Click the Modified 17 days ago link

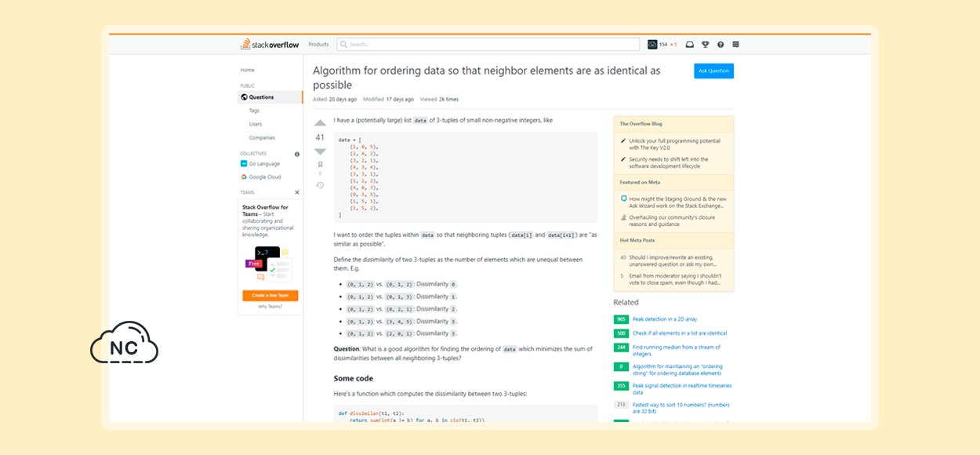[x=387, y=100]
